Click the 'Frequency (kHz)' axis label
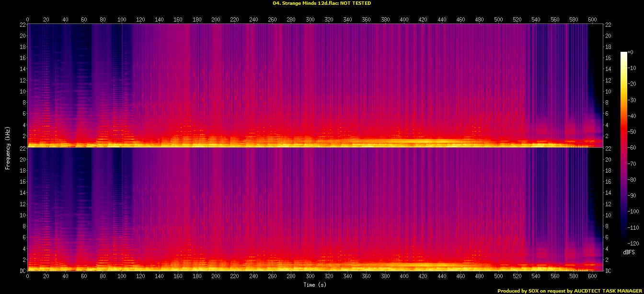This screenshot has width=644, height=294. pyautogui.click(x=8, y=147)
